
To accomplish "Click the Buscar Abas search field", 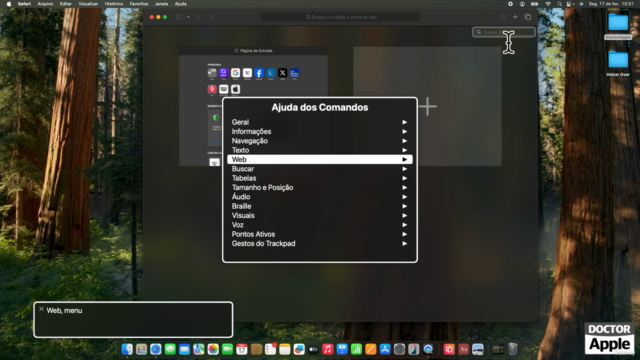I will pos(504,32).
